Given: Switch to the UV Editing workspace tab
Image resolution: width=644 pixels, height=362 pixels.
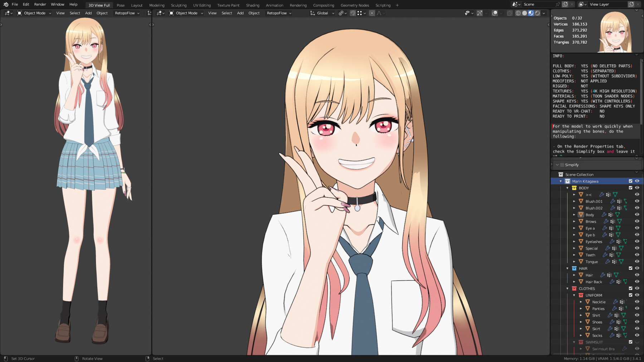Looking at the screenshot, I should 202,5.
